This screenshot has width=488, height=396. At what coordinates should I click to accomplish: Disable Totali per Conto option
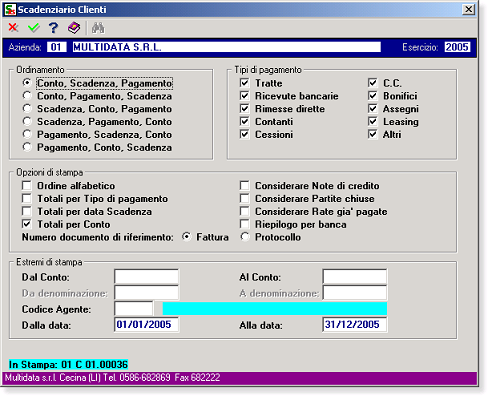[x=27, y=224]
